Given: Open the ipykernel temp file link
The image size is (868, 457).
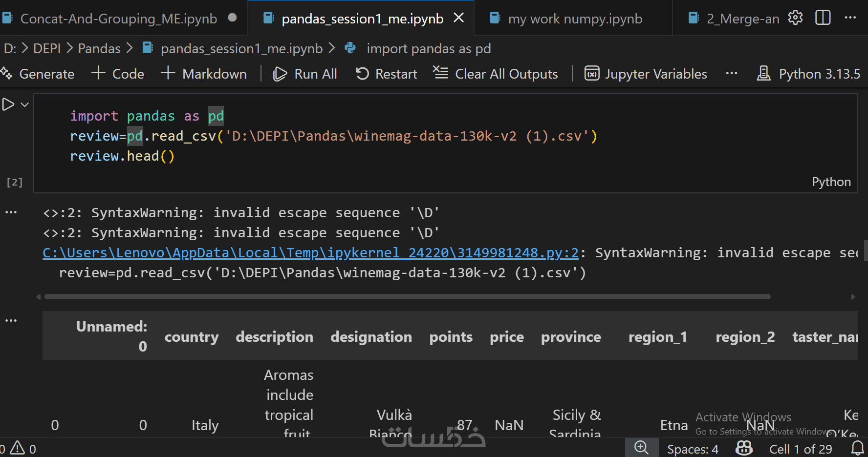Looking at the screenshot, I should coord(310,253).
